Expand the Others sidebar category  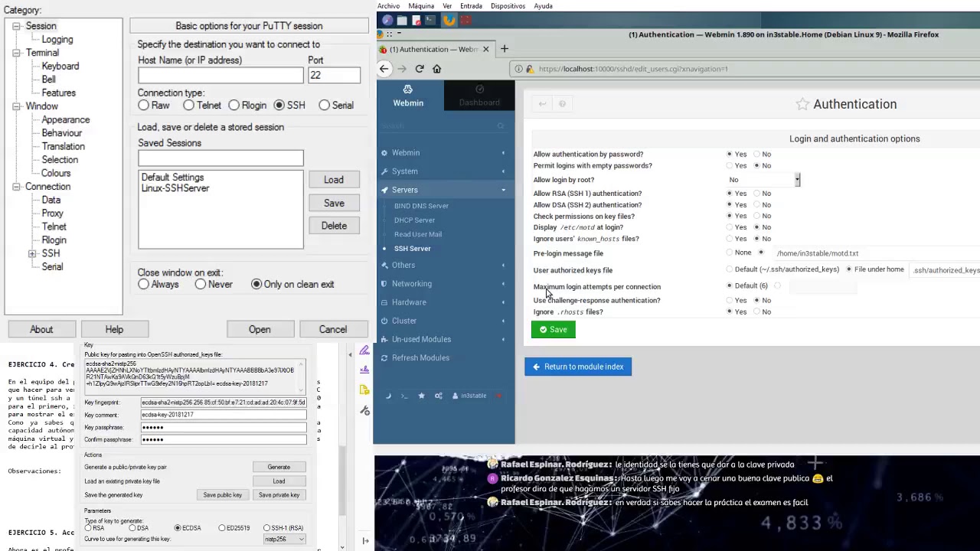pos(444,266)
